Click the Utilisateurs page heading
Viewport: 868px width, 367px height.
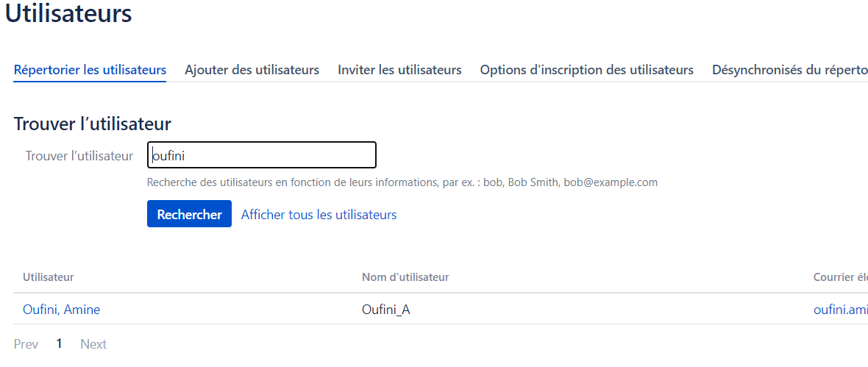click(x=68, y=13)
